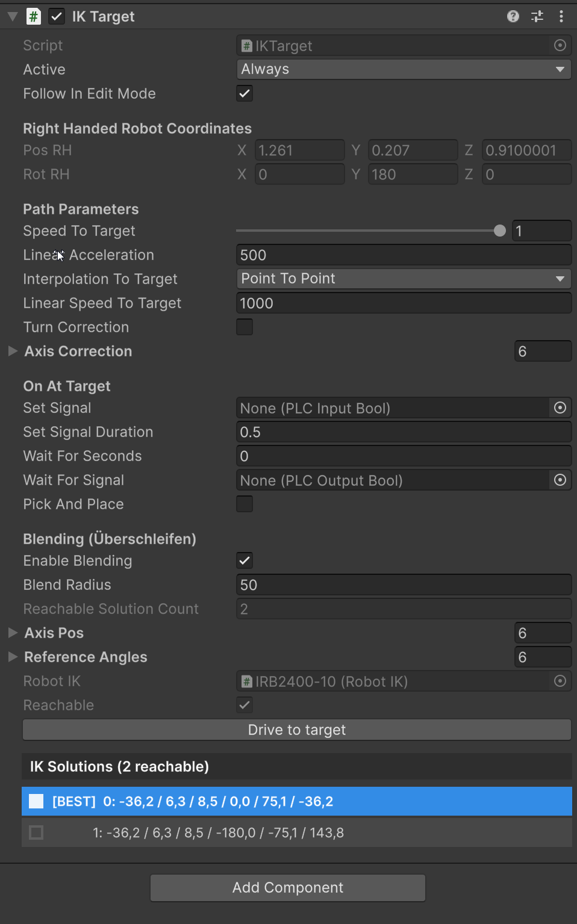Click the Speed To Target slider handle
This screenshot has height=924, width=577.
pos(500,231)
